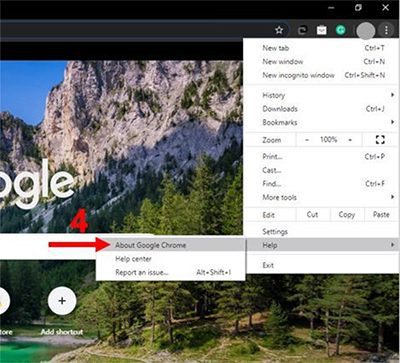Click the 100% zoom value

click(x=329, y=140)
